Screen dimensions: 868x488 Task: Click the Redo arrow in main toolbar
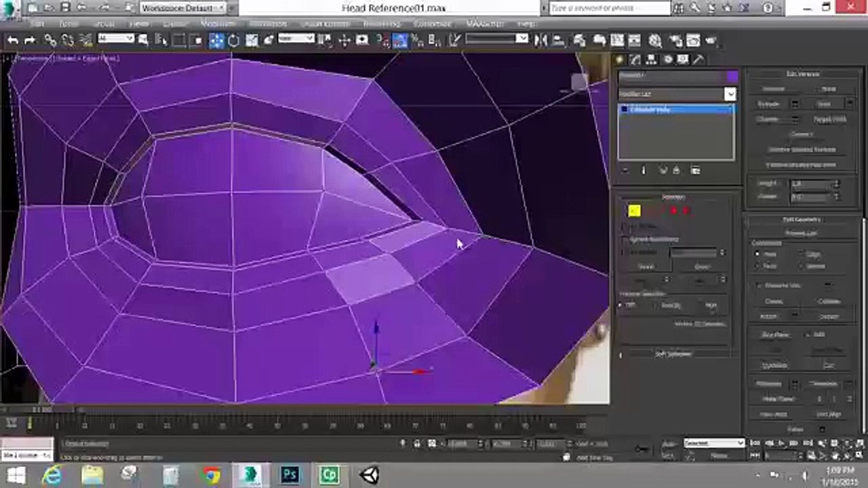click(29, 41)
